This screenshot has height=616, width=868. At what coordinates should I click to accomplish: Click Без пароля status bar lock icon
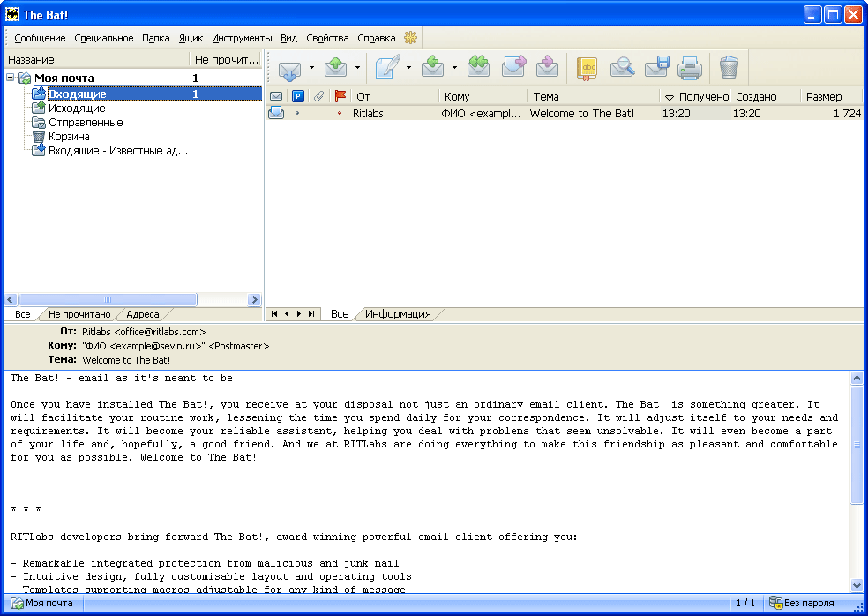point(775,602)
